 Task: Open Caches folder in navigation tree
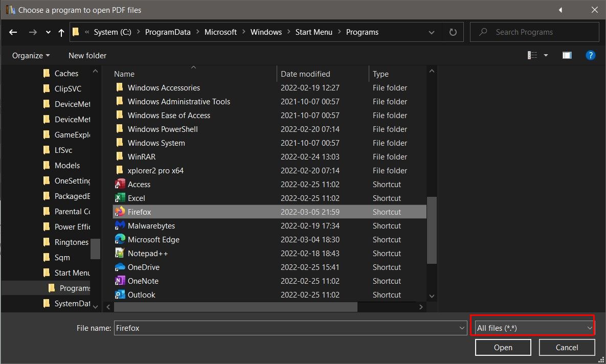(x=66, y=74)
